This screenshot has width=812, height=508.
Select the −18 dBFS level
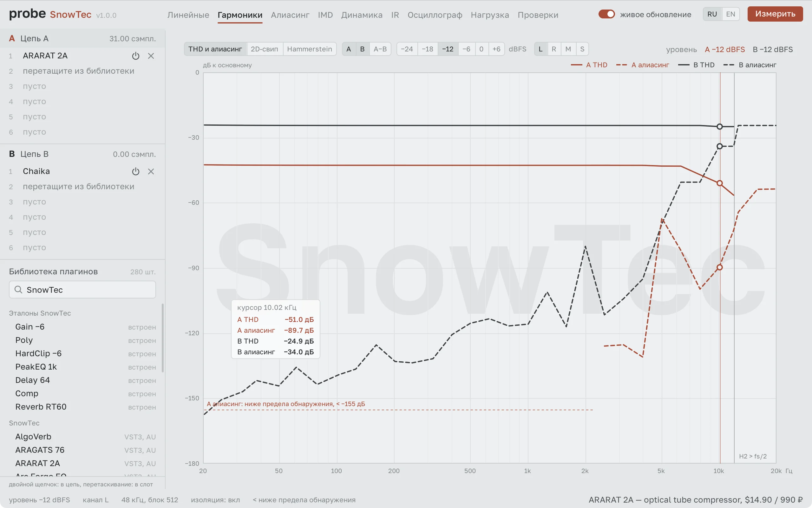pos(428,49)
